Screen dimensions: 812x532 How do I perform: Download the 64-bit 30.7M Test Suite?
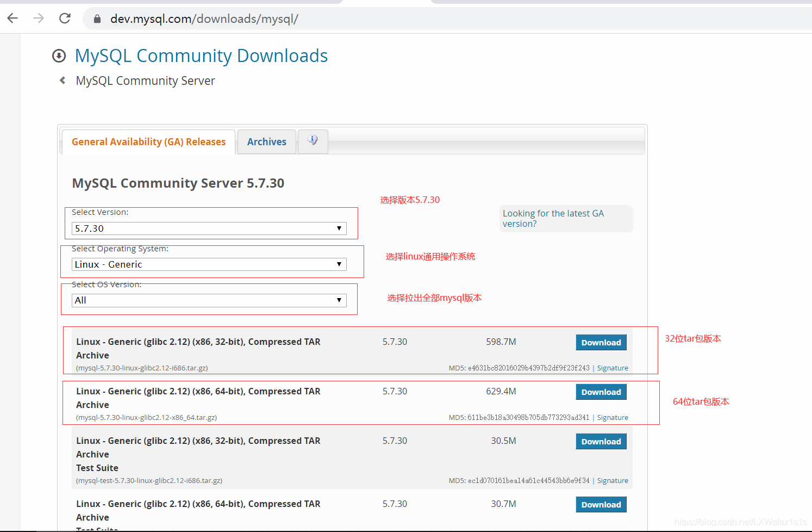(601, 505)
